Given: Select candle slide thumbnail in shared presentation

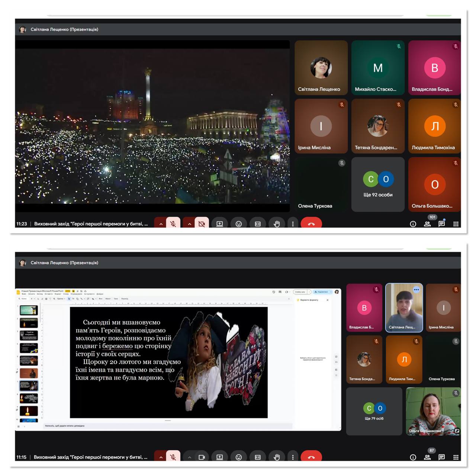Looking at the screenshot, I should coord(29,411).
